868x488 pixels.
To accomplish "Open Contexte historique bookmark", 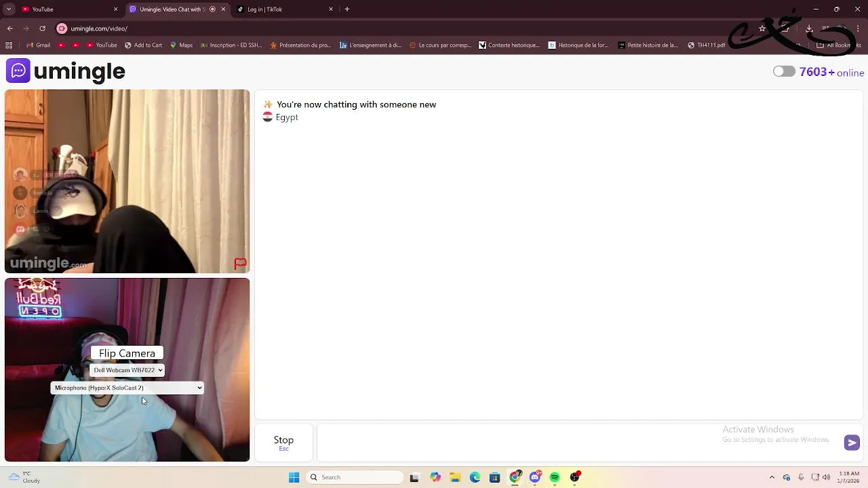I will 509,45.
